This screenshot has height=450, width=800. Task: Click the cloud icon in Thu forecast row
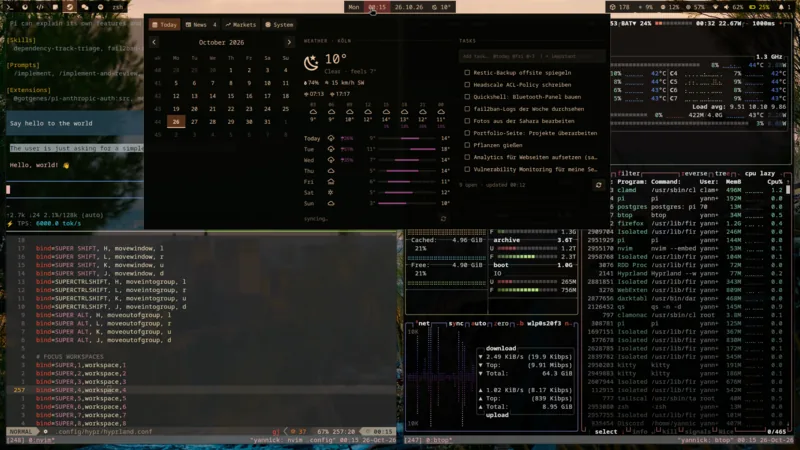(331, 171)
